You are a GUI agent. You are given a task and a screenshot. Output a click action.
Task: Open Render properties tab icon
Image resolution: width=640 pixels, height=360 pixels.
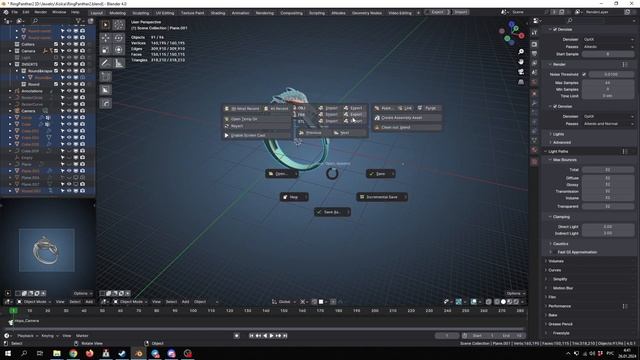pos(535,44)
